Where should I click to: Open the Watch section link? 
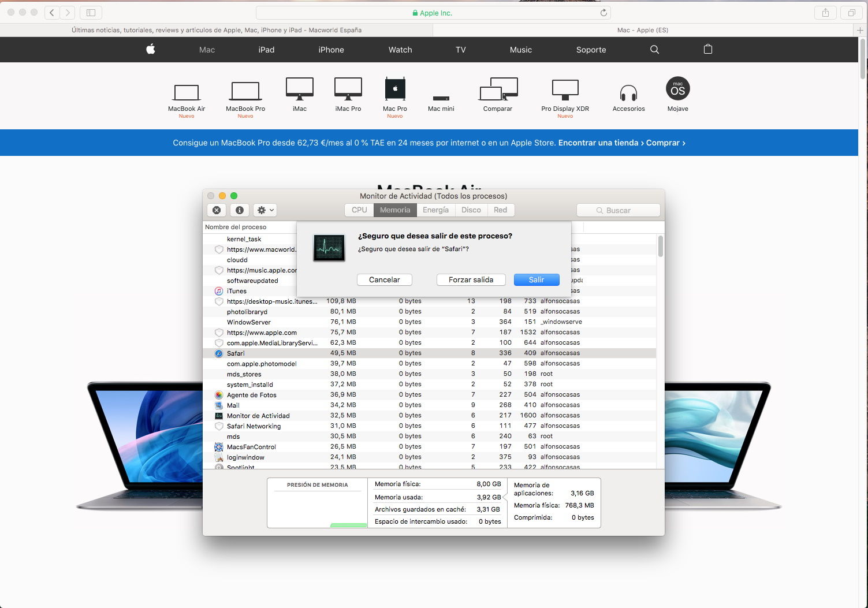coord(400,50)
